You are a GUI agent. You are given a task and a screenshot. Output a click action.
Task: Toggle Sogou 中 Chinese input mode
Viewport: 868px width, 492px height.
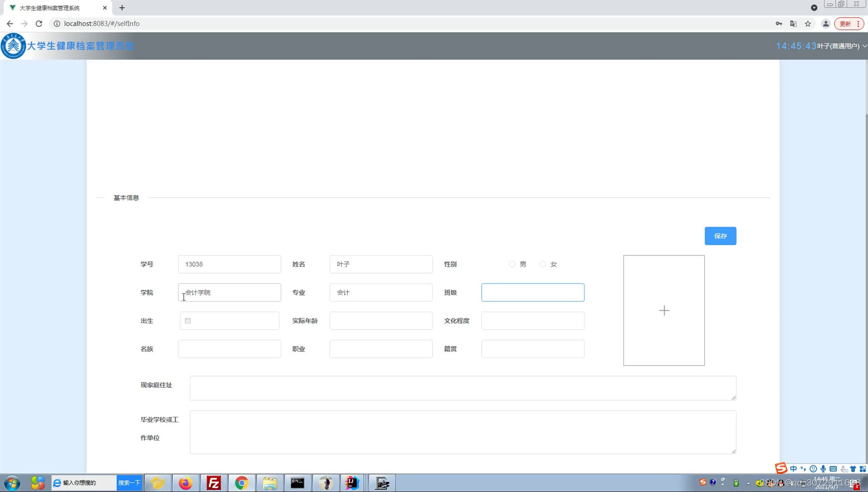pyautogui.click(x=793, y=469)
